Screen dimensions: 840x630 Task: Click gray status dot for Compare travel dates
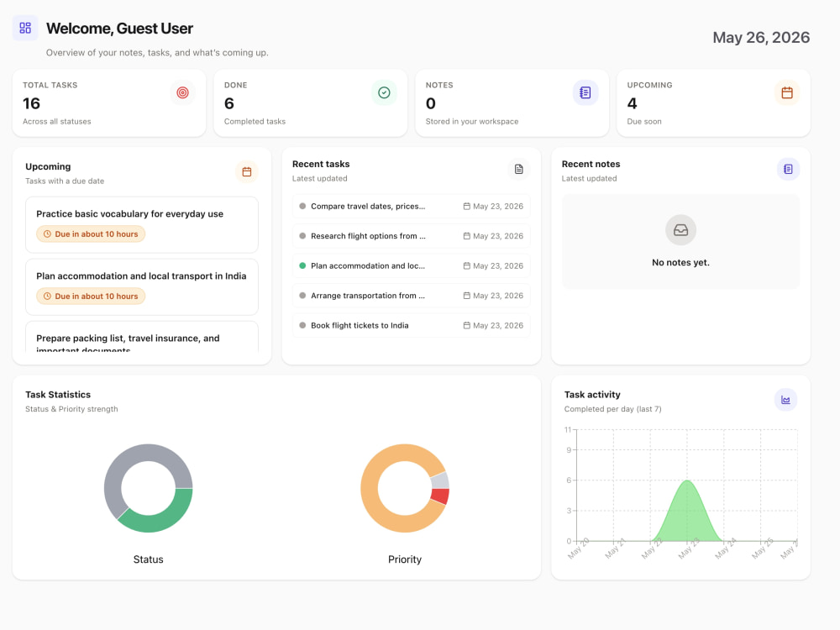tap(302, 207)
